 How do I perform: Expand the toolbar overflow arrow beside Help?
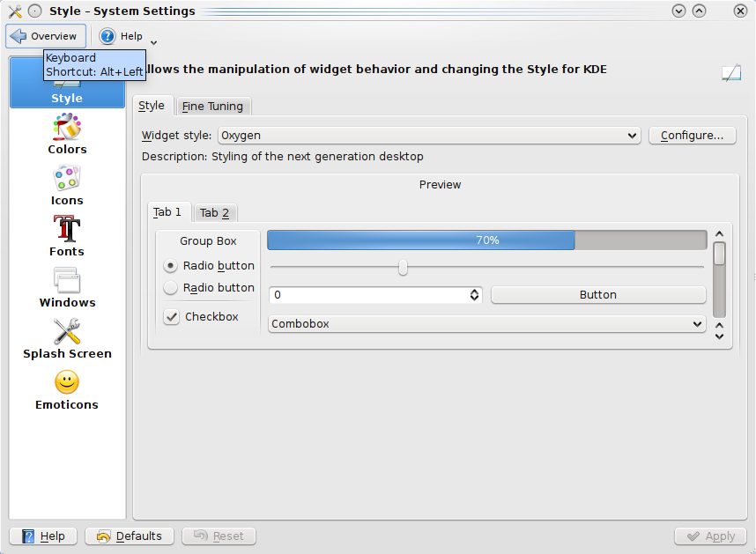(154, 41)
